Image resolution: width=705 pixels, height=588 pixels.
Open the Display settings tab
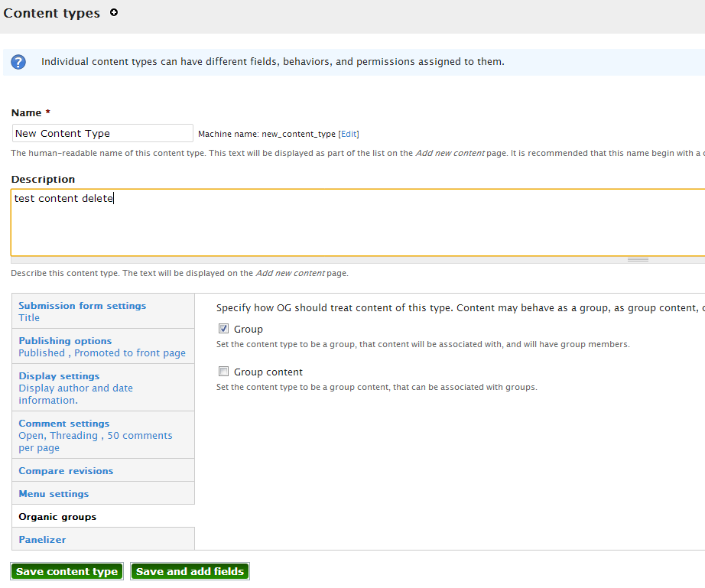(59, 375)
